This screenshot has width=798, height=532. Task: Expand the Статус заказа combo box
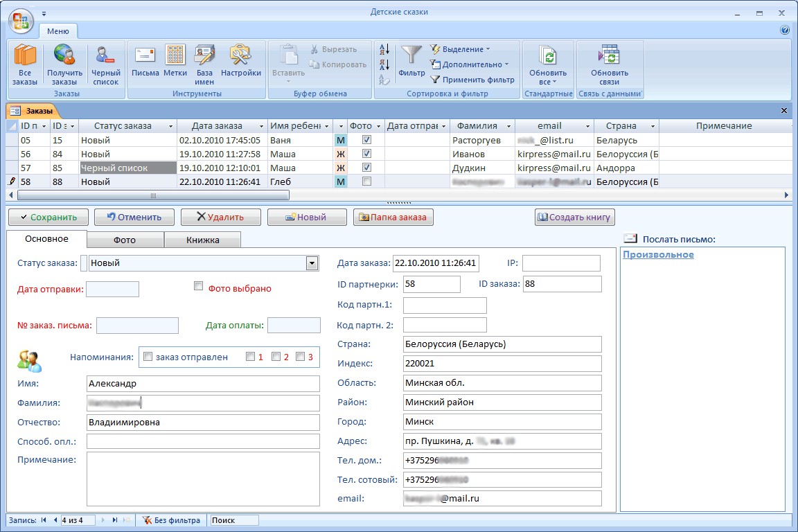(x=312, y=263)
